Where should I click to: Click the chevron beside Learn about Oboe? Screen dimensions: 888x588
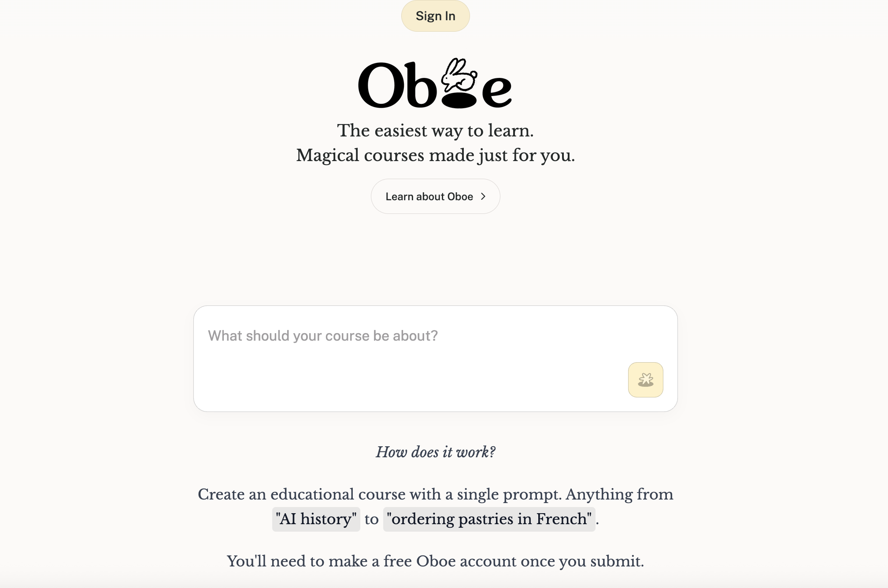pyautogui.click(x=483, y=196)
